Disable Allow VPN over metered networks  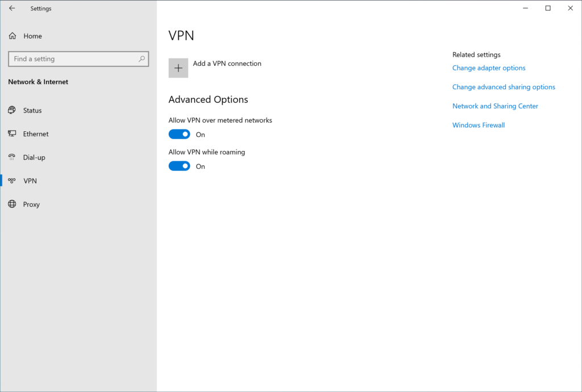[x=179, y=134]
